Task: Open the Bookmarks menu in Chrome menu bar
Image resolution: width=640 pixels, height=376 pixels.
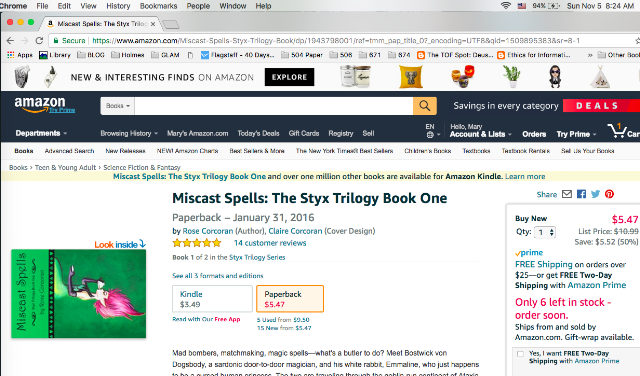Action: coord(158,6)
